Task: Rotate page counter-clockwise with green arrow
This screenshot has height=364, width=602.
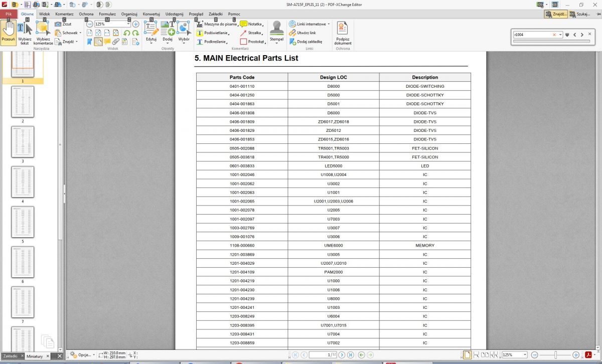Action: click(126, 33)
